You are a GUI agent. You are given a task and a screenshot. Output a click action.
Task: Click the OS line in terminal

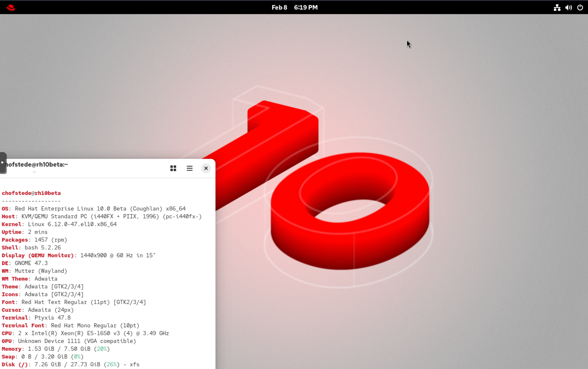(94, 209)
